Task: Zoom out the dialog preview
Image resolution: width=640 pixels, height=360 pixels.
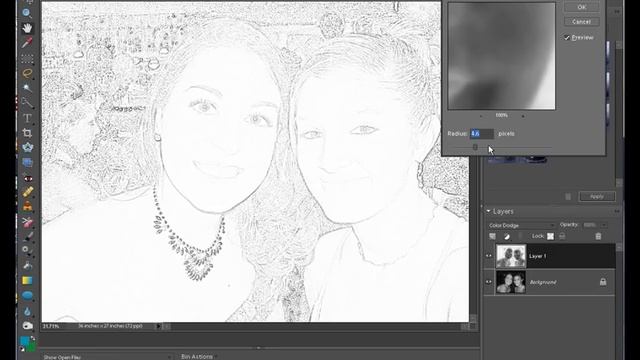Action: pos(481,116)
